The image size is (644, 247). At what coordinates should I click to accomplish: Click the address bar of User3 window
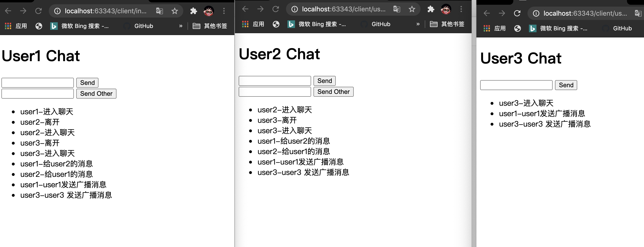[x=582, y=13]
